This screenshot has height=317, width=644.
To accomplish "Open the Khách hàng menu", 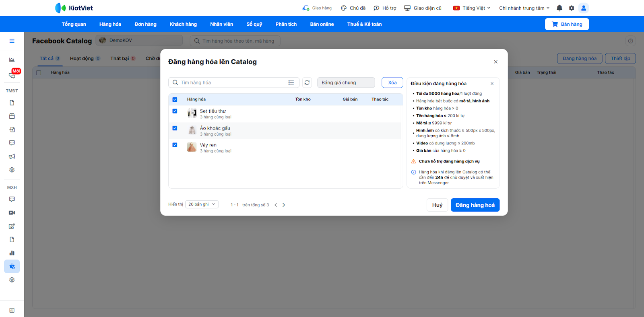I will pyautogui.click(x=184, y=24).
